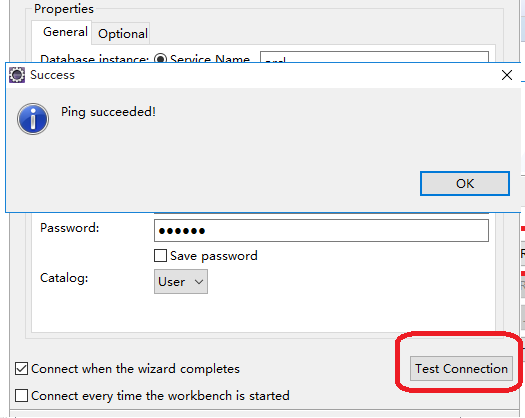The image size is (525, 418).
Task: Close the Success dialog with X
Action: [507, 75]
